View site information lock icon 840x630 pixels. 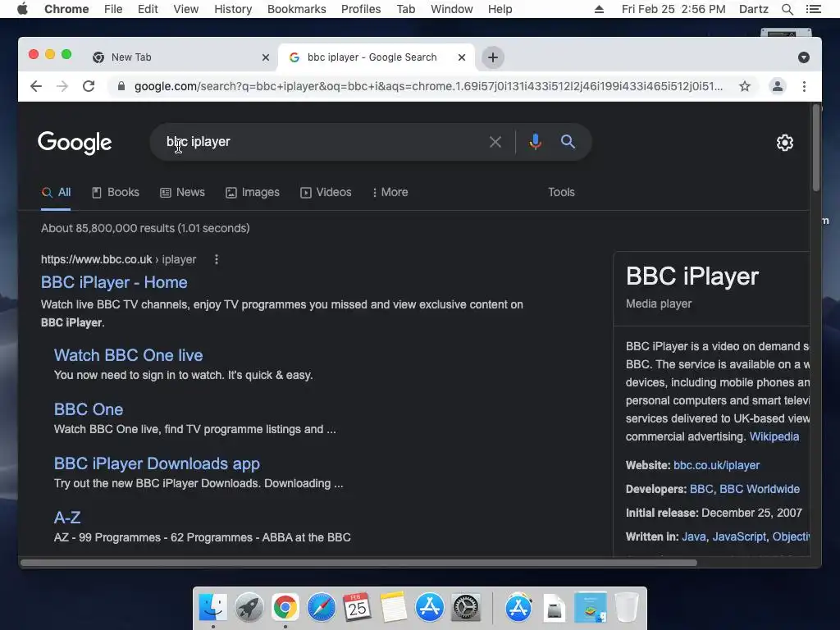121,86
